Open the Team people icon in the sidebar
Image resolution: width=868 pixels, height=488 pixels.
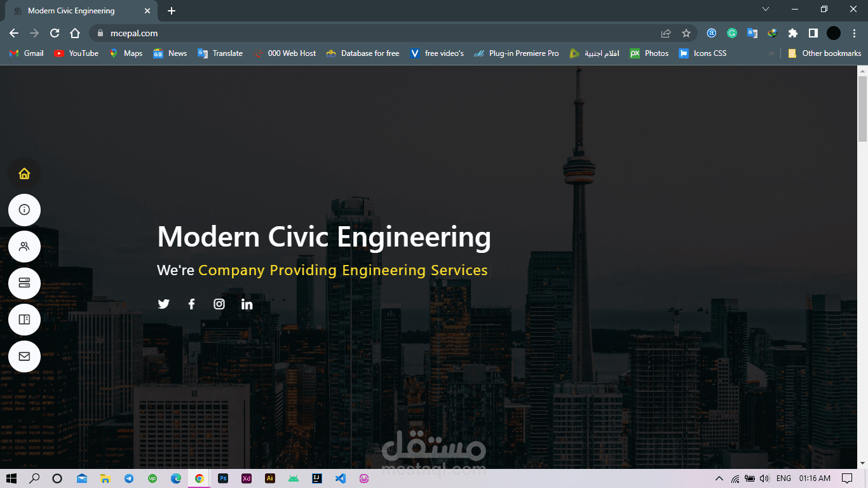24,247
